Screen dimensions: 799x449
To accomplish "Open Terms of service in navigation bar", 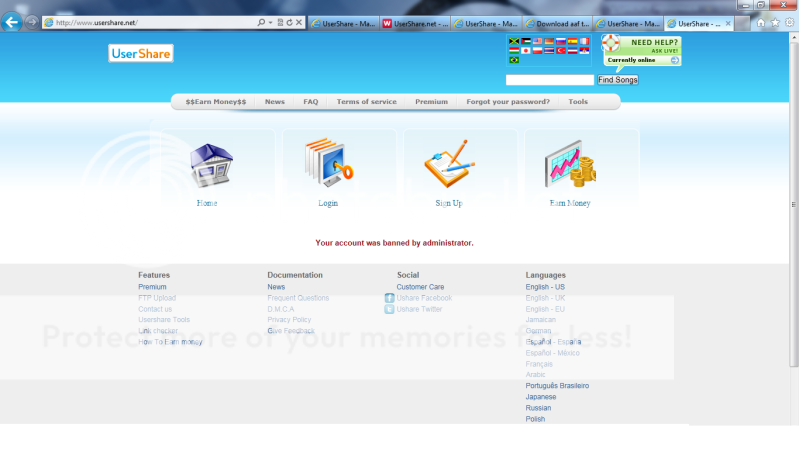I will coord(366,102).
